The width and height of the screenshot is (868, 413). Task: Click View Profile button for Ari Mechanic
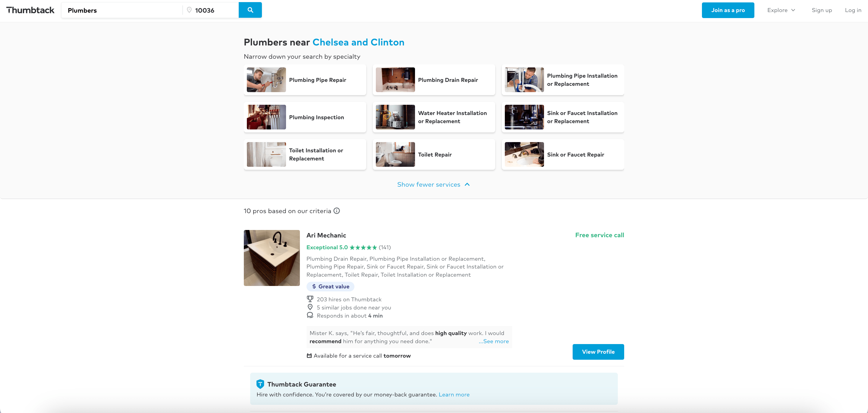click(598, 352)
